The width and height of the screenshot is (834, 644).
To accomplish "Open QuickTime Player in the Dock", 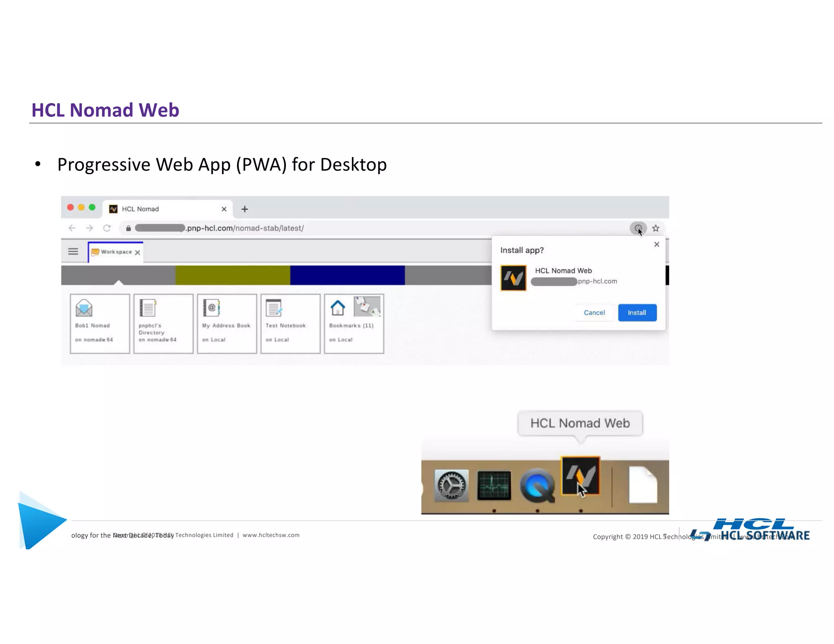I will click(538, 486).
